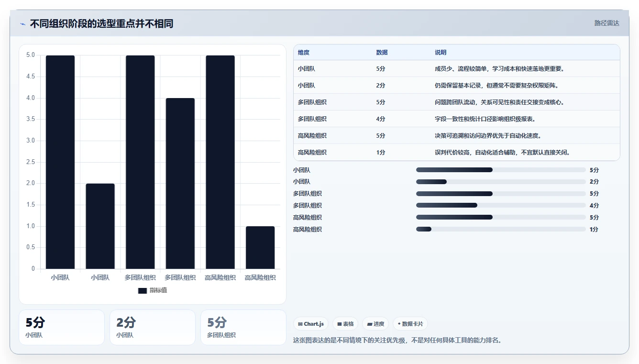Click the 小团队 chart bar reaching 5.0

pos(60,162)
